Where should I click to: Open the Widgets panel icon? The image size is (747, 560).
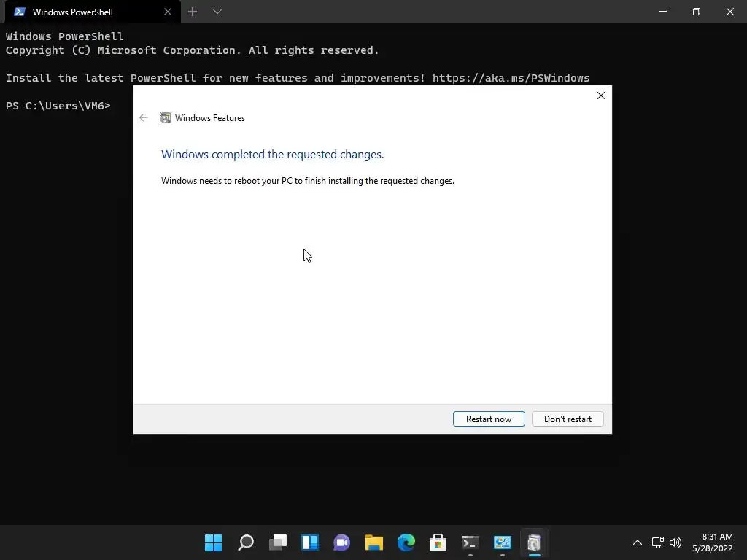point(310,542)
